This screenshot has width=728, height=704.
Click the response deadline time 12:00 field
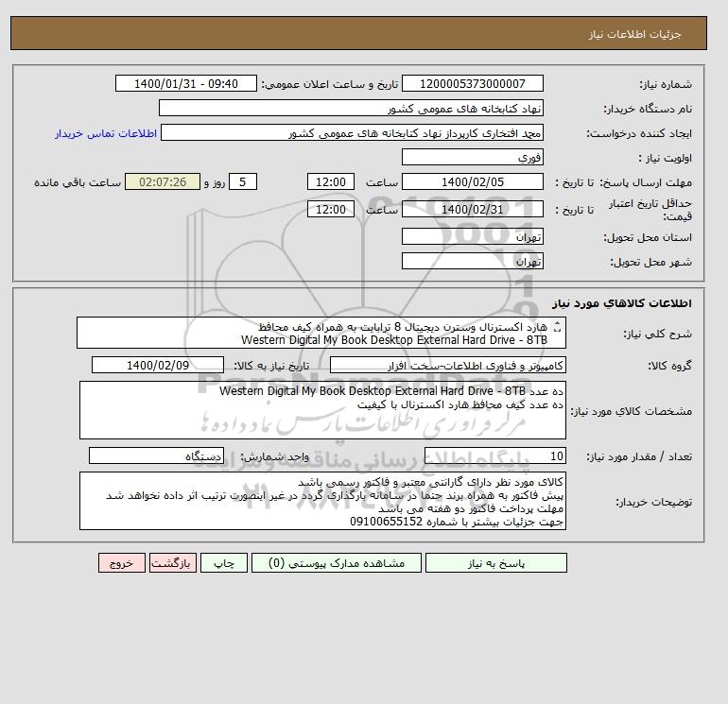[x=331, y=182]
